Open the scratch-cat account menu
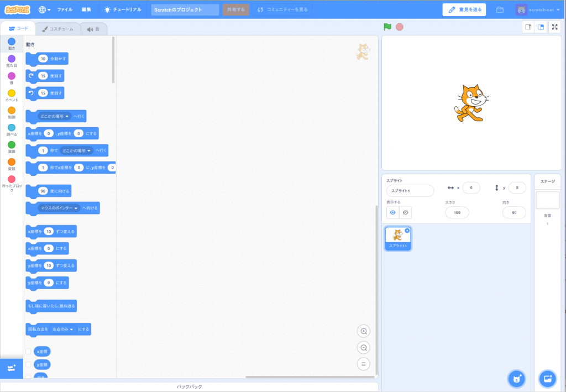The image size is (566, 392). pyautogui.click(x=538, y=10)
